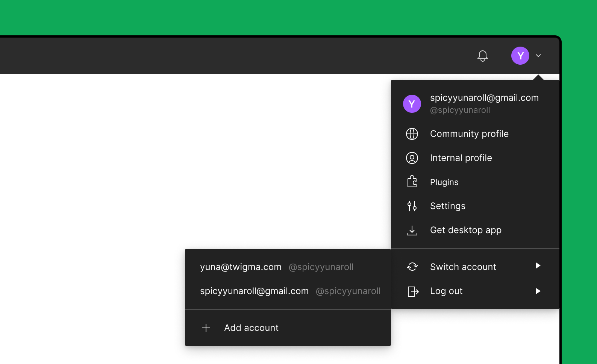597x364 pixels.
Task: Click spicyyunaroll@gmail.com email in menu header
Action: (484, 98)
